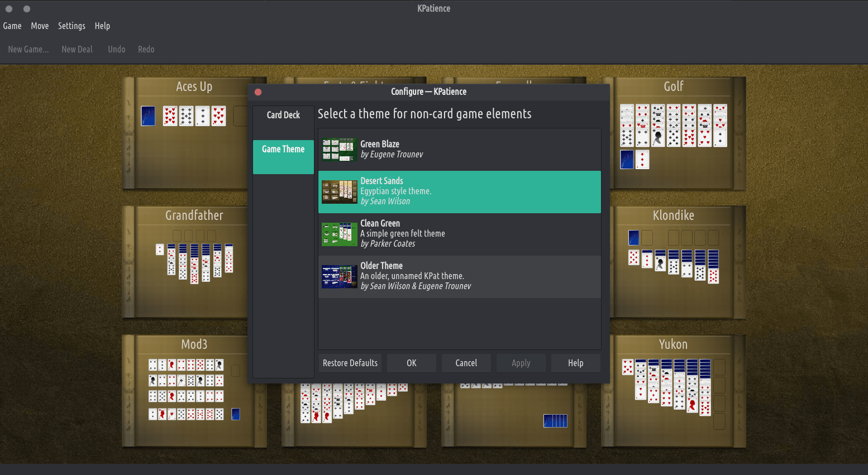Image resolution: width=868 pixels, height=475 pixels.
Task: Open the Game Theme tab
Action: tap(283, 150)
